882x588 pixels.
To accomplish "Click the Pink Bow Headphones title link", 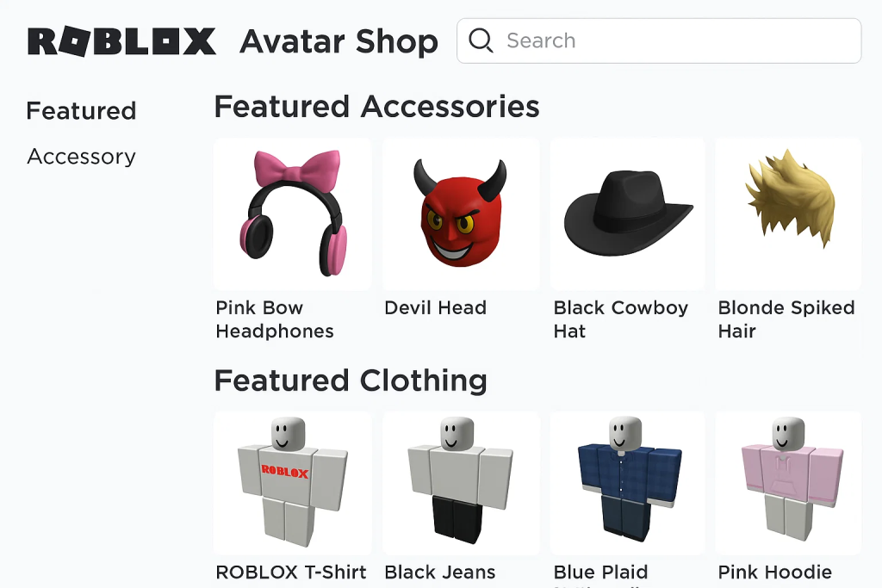I will click(275, 319).
